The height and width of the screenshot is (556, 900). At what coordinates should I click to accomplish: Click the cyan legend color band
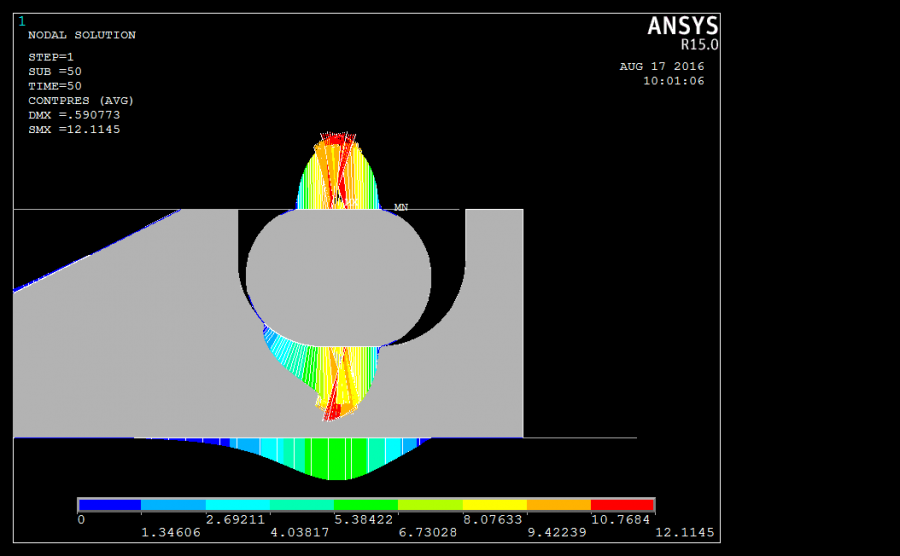[x=238, y=505]
